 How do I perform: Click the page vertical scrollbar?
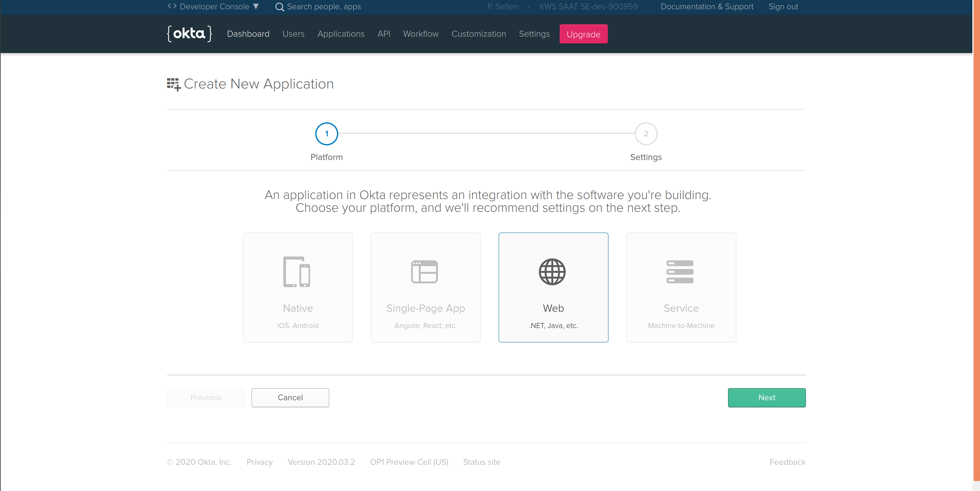click(976, 240)
